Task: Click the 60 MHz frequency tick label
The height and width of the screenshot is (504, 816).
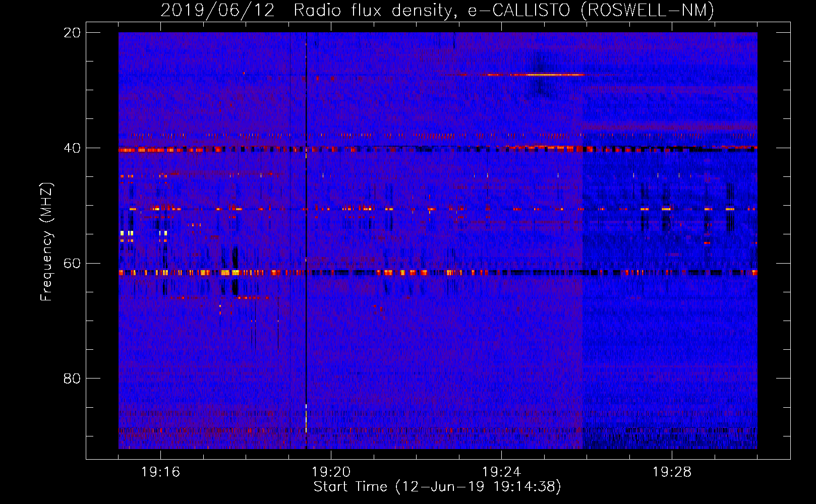Action: click(72, 264)
